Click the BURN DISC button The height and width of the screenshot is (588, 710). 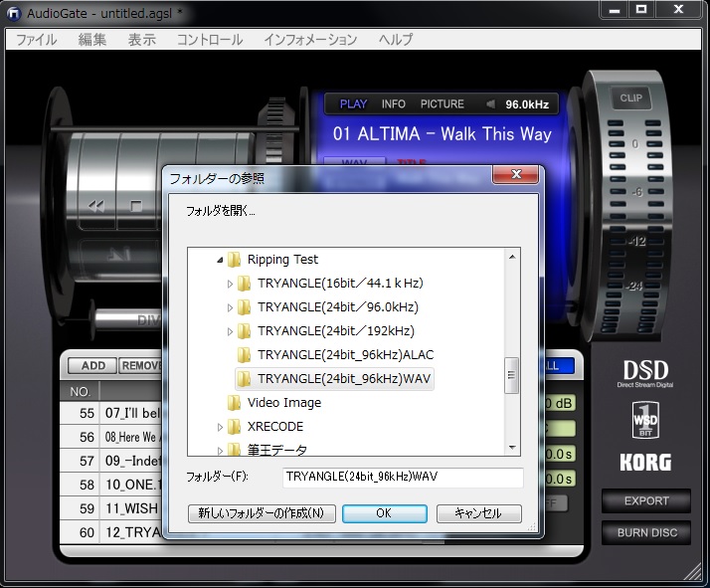pyautogui.click(x=646, y=532)
